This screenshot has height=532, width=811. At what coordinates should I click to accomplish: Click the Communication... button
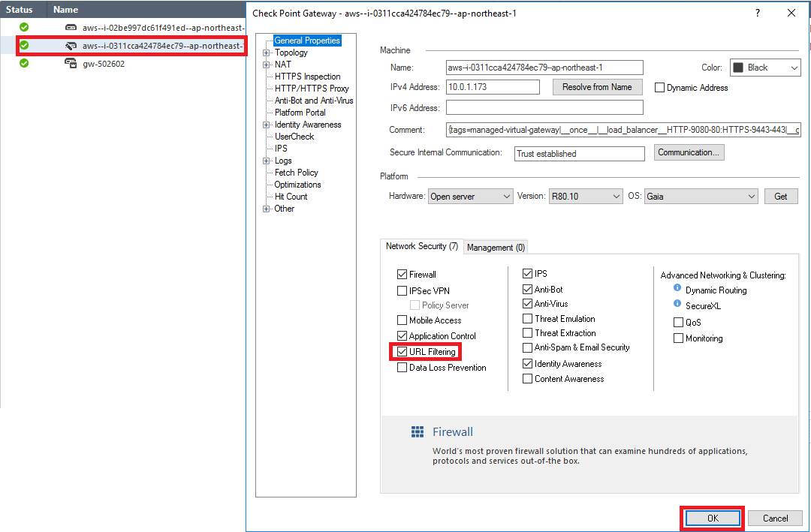click(689, 152)
